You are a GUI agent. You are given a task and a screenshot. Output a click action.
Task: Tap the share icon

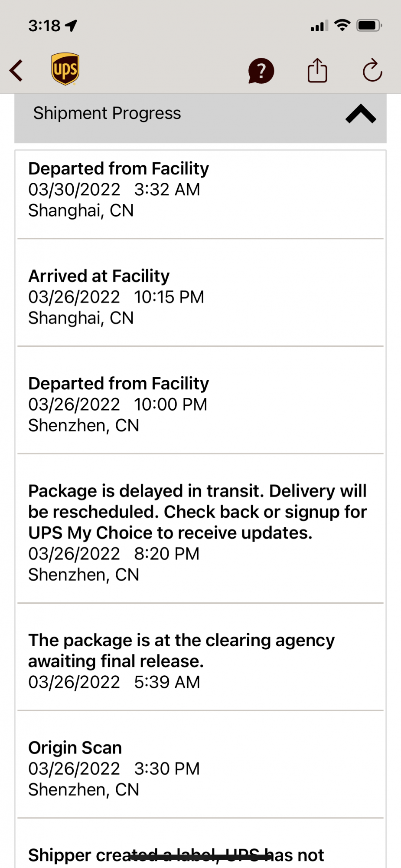coord(317,70)
